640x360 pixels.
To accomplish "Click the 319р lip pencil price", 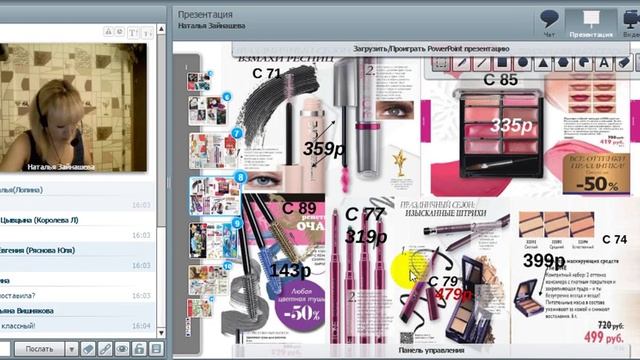I will (366, 237).
